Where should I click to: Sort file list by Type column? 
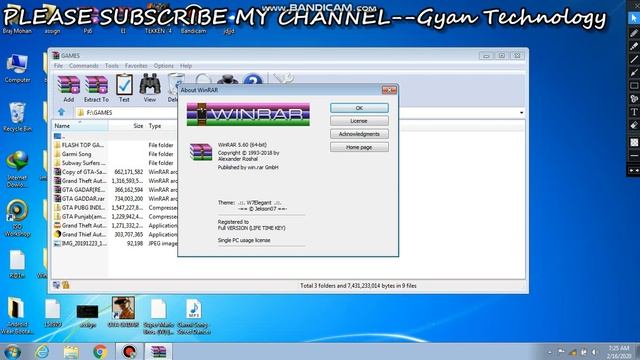(162, 126)
